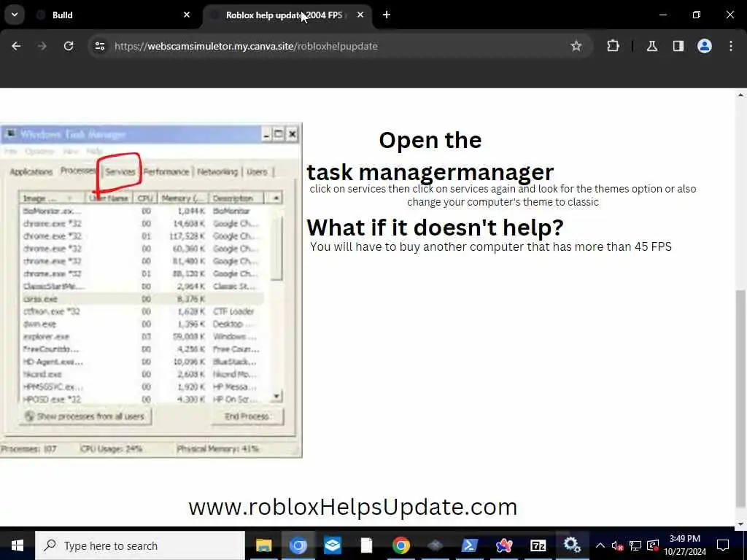Open File Explorer from the taskbar
The height and width of the screenshot is (560, 747).
click(x=263, y=545)
